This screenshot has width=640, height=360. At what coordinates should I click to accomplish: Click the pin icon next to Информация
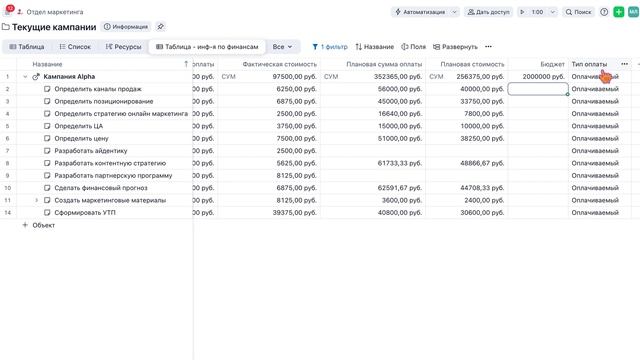click(x=160, y=27)
